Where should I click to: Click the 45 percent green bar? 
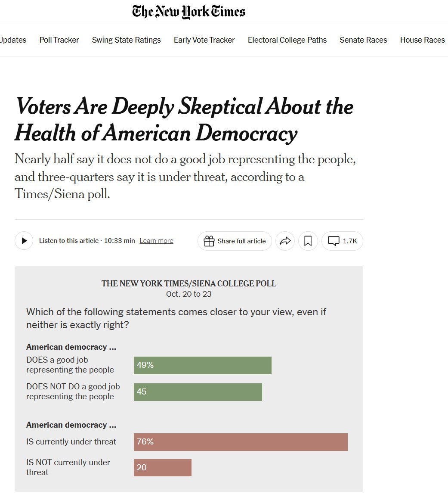click(x=198, y=392)
